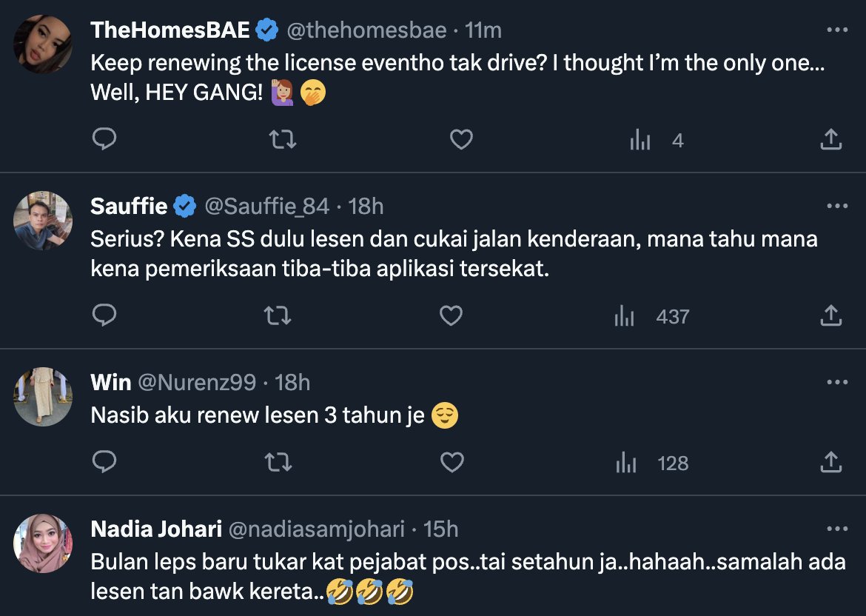This screenshot has width=866, height=616.
Task: Like Win's tweet about renewing lesen
Action: coord(452,463)
